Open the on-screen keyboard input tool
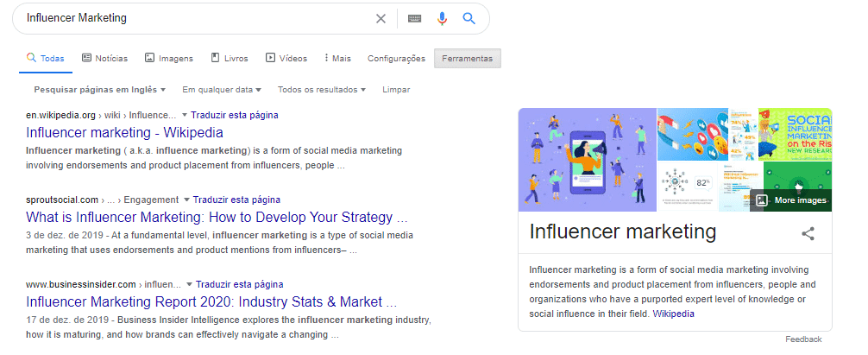 [415, 18]
